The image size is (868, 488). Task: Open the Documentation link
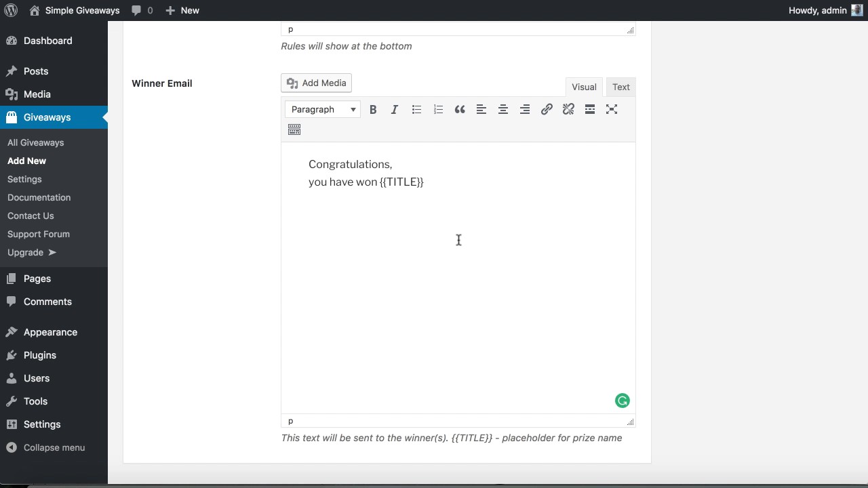(x=39, y=197)
